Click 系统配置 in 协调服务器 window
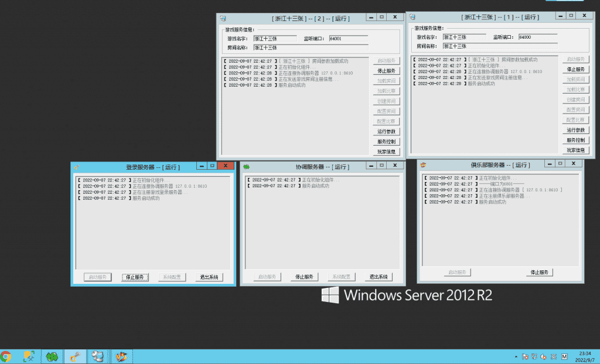The width and height of the screenshot is (600, 364). (x=342, y=277)
